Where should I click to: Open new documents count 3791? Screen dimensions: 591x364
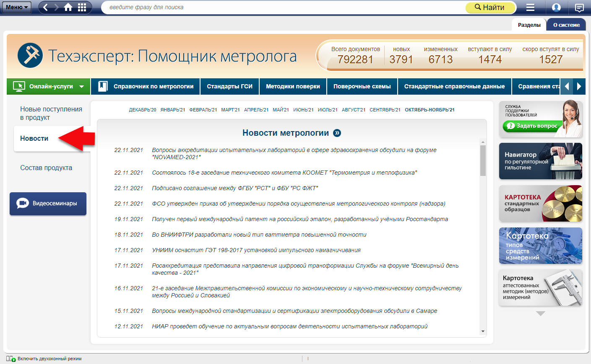coord(401,59)
